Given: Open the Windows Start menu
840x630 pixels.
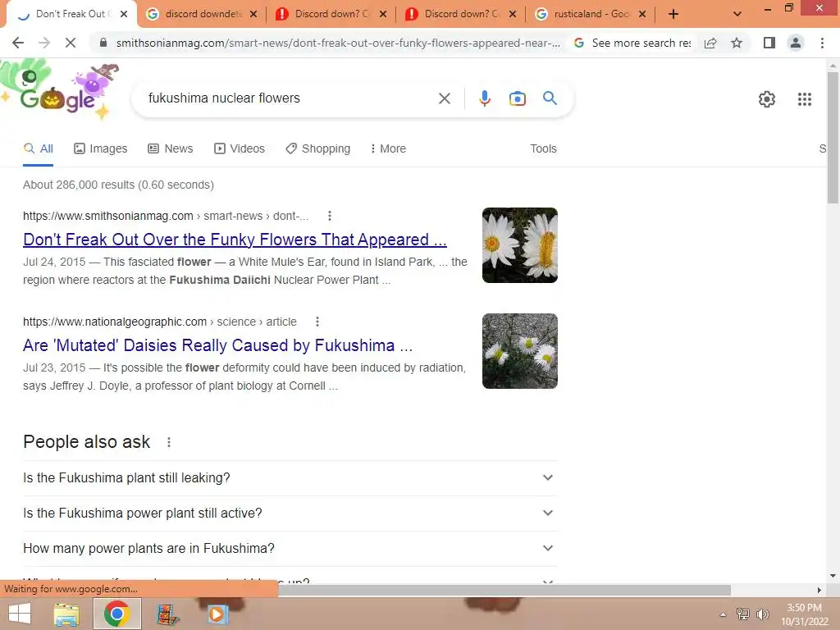Looking at the screenshot, I should pyautogui.click(x=20, y=614).
